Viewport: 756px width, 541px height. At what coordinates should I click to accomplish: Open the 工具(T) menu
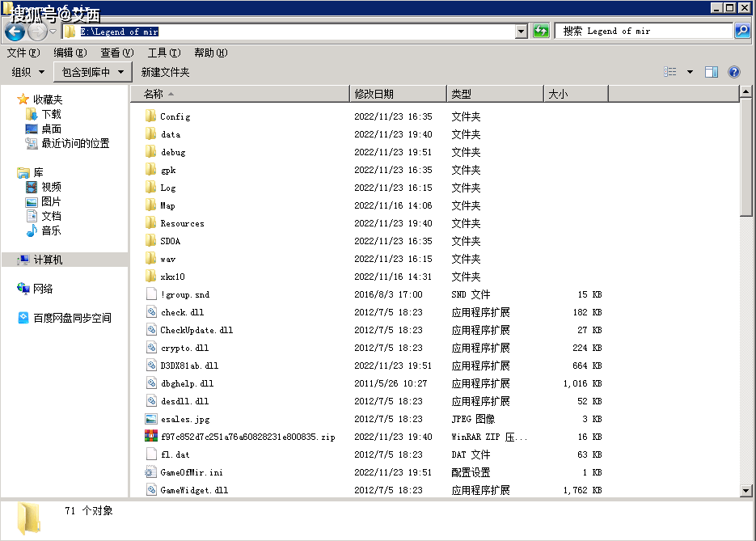164,53
